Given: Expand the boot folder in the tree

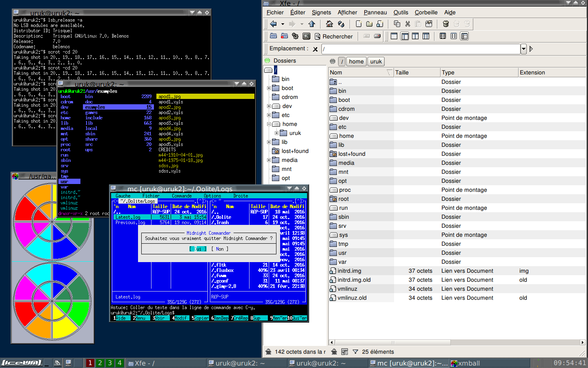Looking at the screenshot, I should click(269, 88).
